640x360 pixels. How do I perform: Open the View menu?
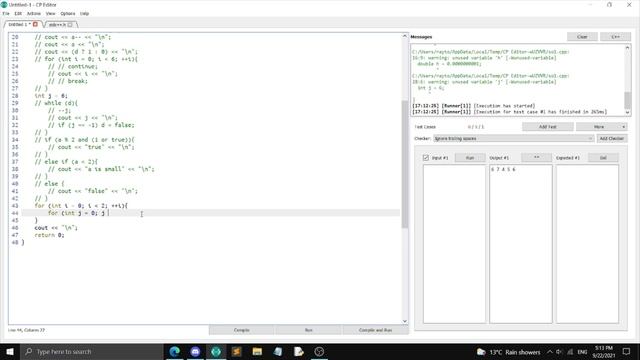coord(50,13)
